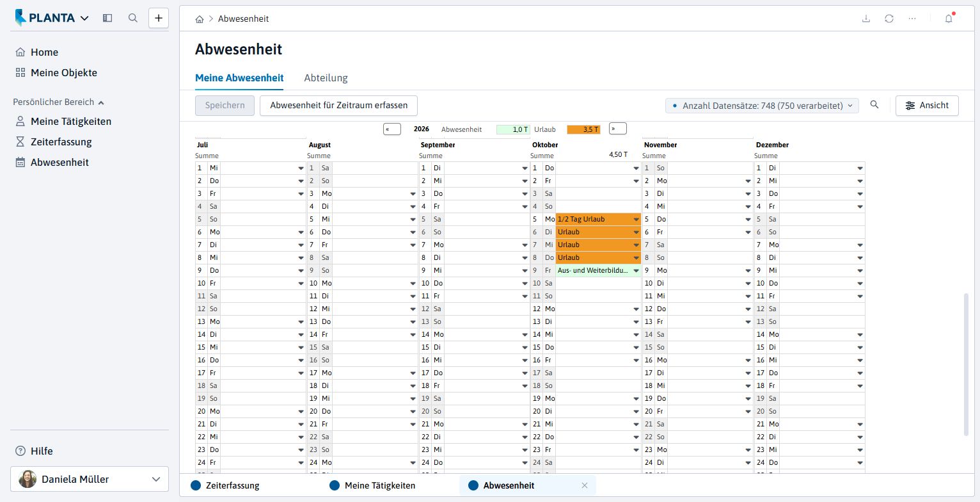980x502 pixels.
Task: Refresh the data with reload icon
Action: coord(889,19)
